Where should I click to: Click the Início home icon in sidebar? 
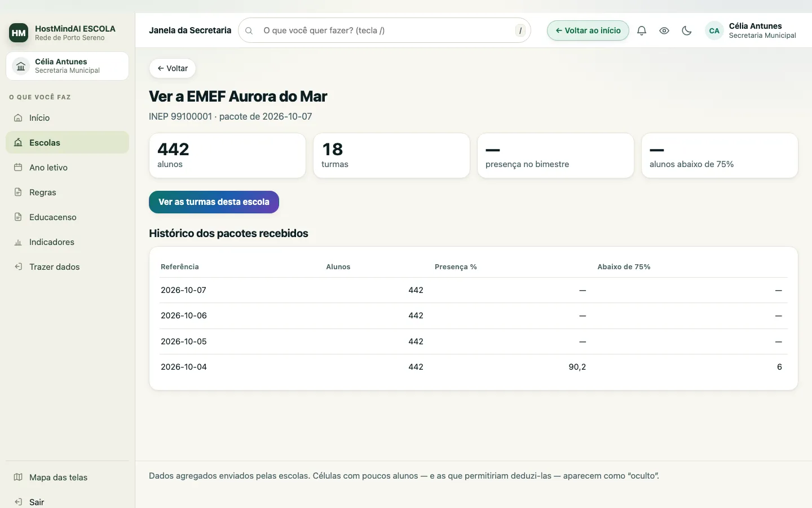[18, 118]
